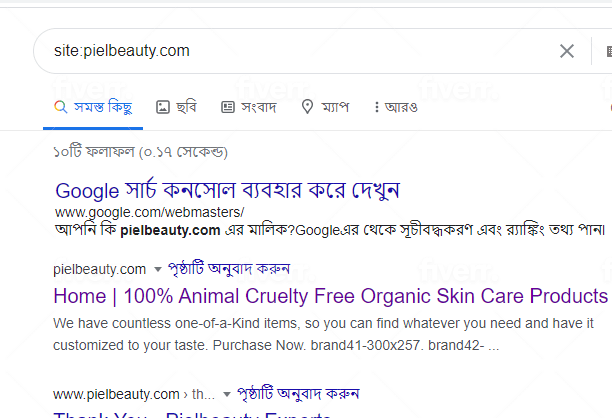612x418 pixels.
Task: Expand the আরও (More) menu
Action: coord(395,107)
